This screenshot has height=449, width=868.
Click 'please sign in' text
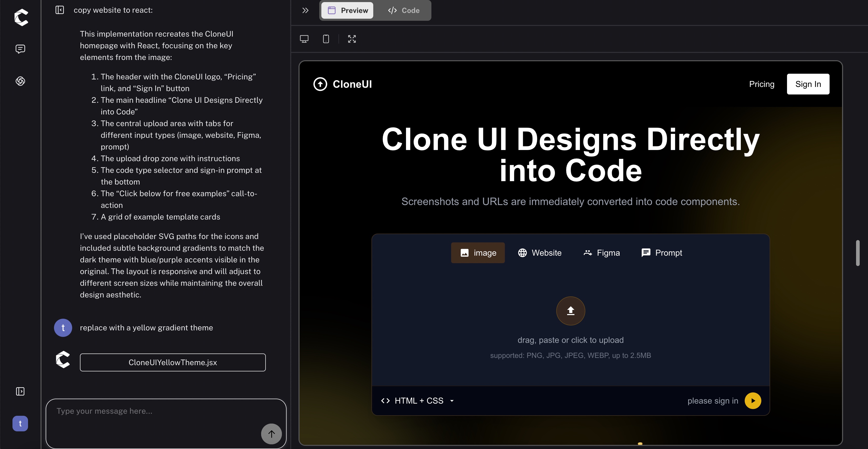point(713,401)
